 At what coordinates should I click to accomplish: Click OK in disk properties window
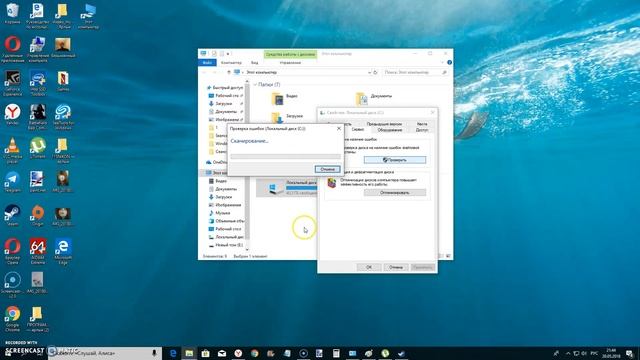(369, 267)
